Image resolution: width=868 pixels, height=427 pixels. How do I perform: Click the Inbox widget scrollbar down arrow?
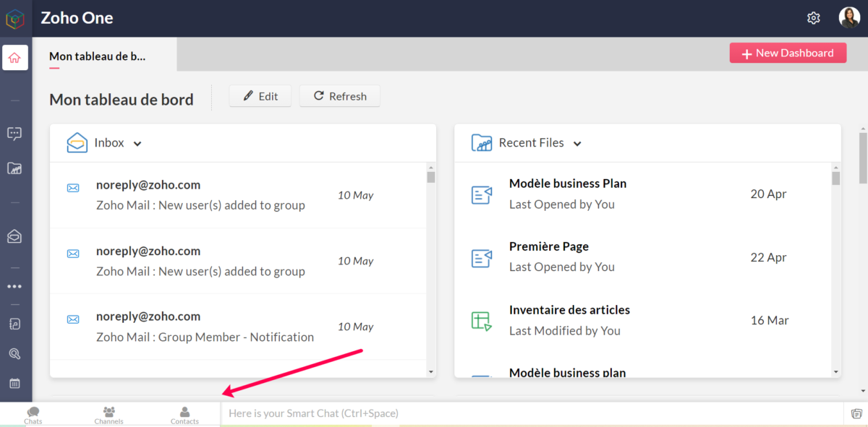tap(431, 371)
